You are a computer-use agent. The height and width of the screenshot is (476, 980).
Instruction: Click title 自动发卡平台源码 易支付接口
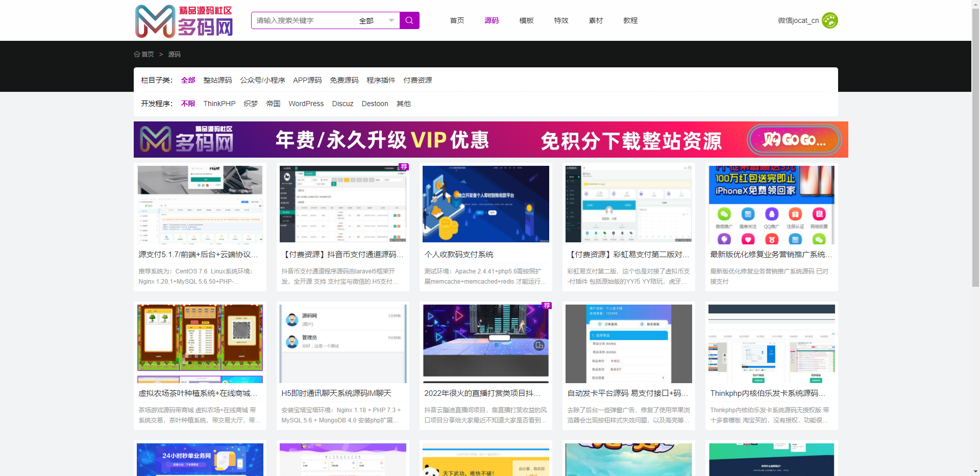[628, 393]
